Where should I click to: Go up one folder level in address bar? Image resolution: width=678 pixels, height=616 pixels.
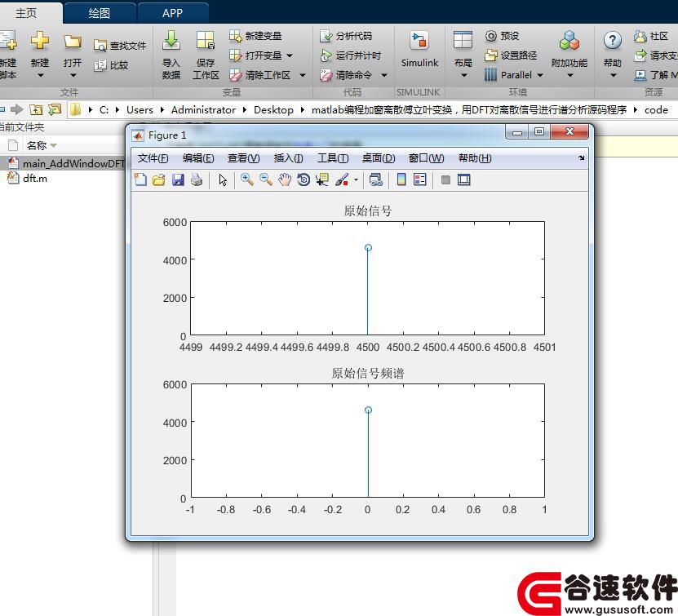click(36, 110)
